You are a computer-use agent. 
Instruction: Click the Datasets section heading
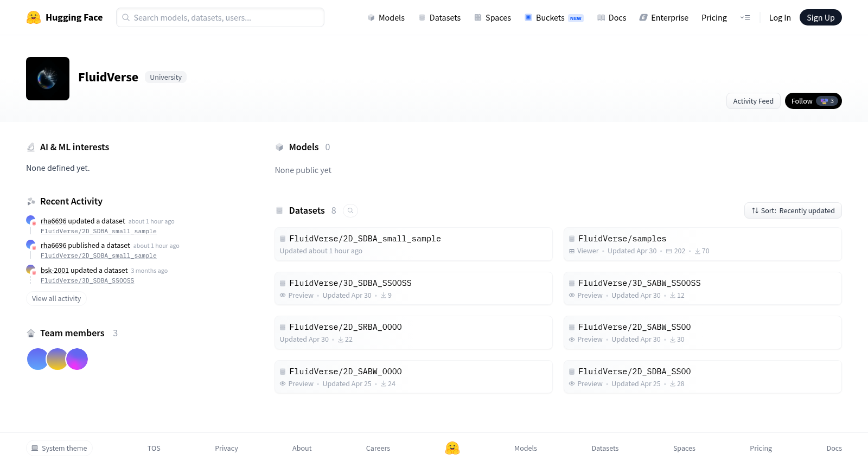pyautogui.click(x=307, y=210)
